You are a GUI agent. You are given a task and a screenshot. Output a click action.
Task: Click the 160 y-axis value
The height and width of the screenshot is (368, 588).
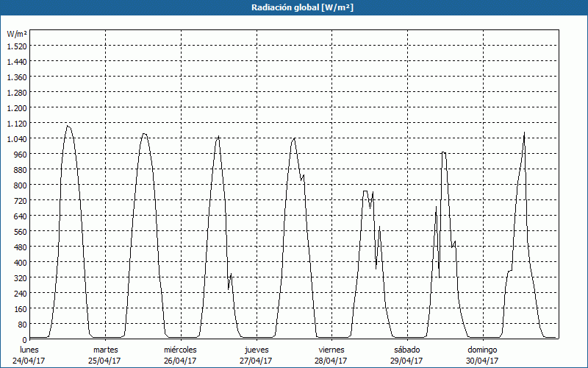click(21, 309)
